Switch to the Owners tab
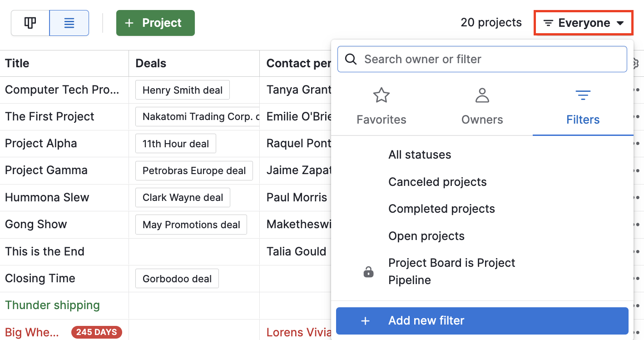Screen dimensions: 644x340 (482, 120)
